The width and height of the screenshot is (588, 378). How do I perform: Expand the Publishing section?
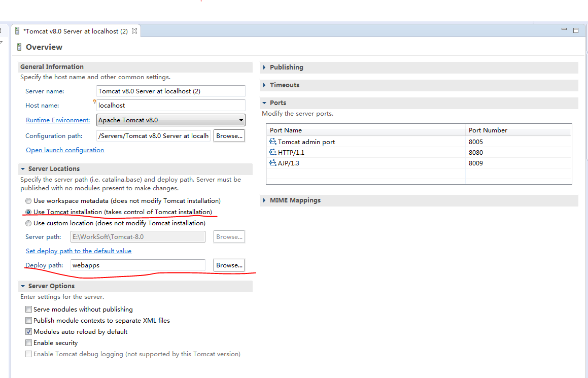[x=264, y=67]
